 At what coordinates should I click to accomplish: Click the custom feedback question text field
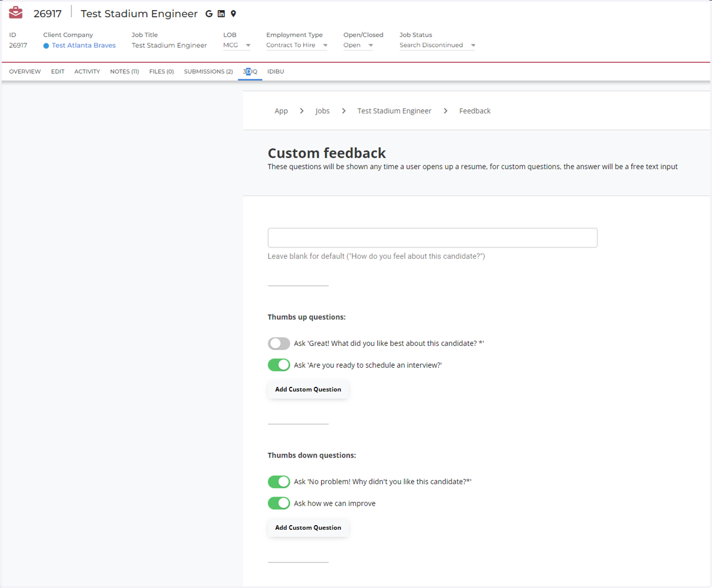pyautogui.click(x=433, y=237)
